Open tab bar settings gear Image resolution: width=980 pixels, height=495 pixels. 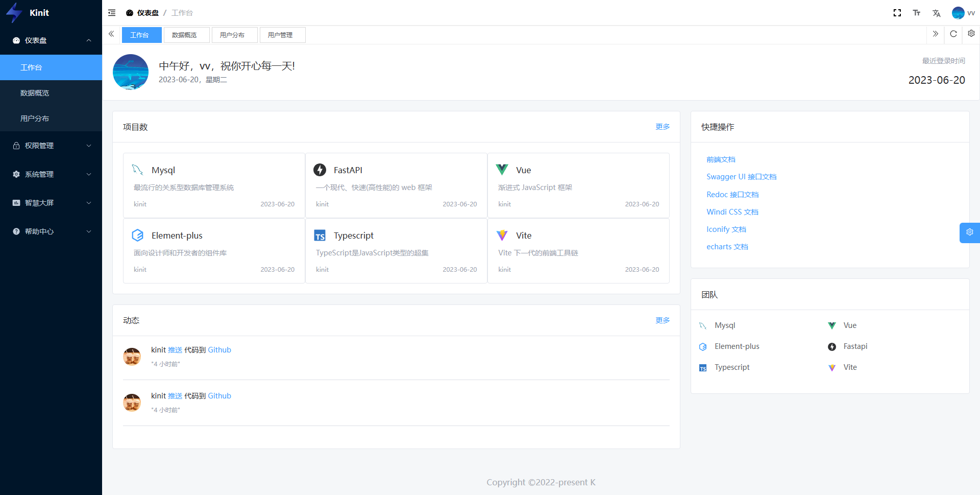tap(971, 34)
